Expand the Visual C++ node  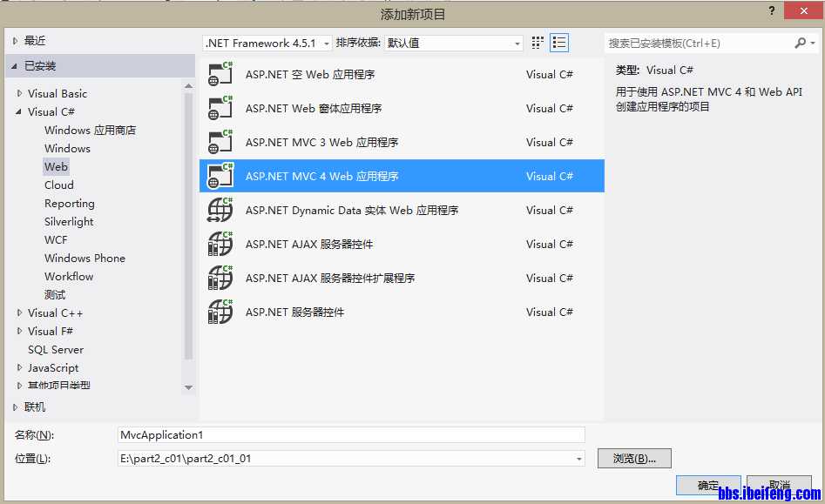tap(19, 312)
